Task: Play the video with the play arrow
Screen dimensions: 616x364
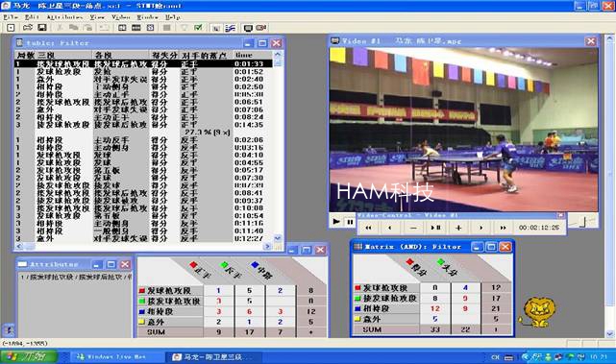Action: tap(336, 222)
